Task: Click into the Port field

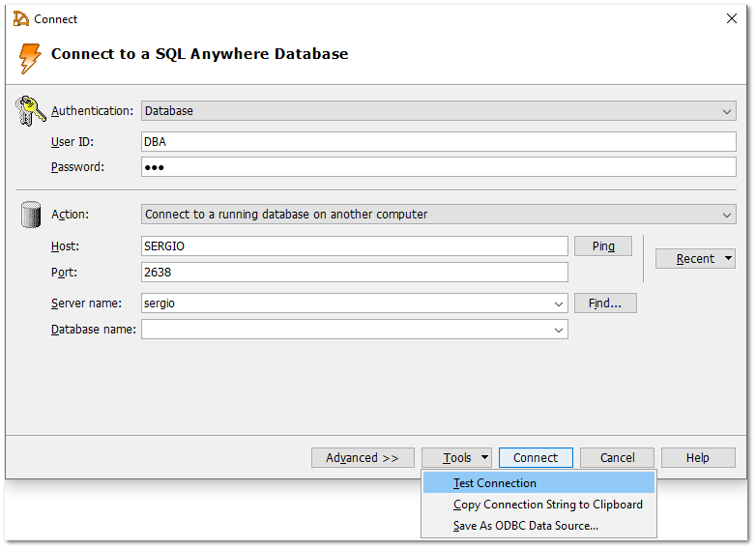Action: [x=354, y=273]
